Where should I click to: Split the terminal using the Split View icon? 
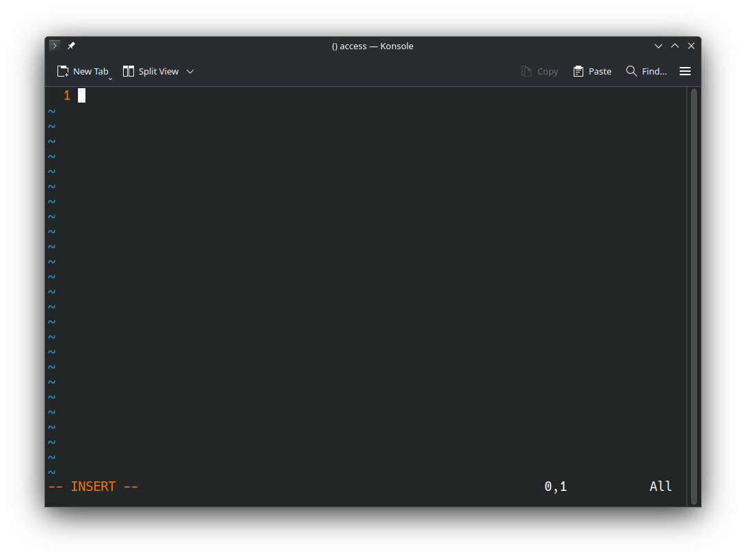128,71
